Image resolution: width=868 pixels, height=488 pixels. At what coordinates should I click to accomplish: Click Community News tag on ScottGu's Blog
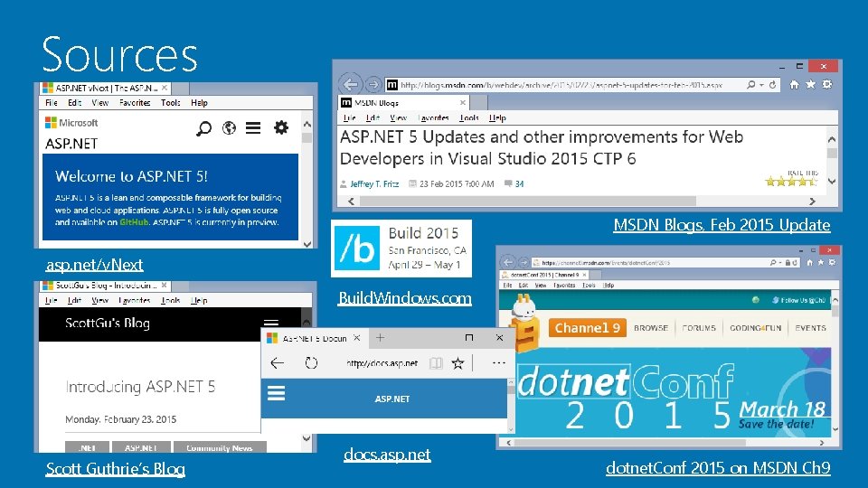220,447
